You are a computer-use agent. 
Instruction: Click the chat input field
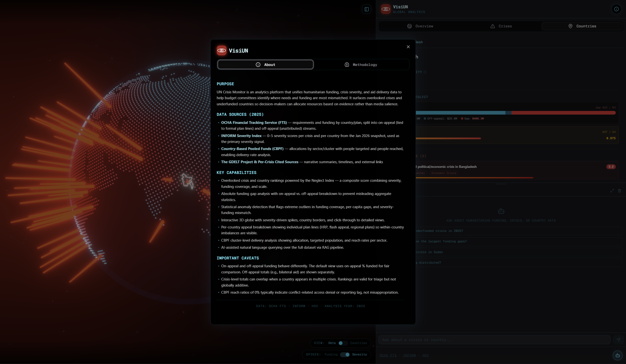[x=494, y=340]
